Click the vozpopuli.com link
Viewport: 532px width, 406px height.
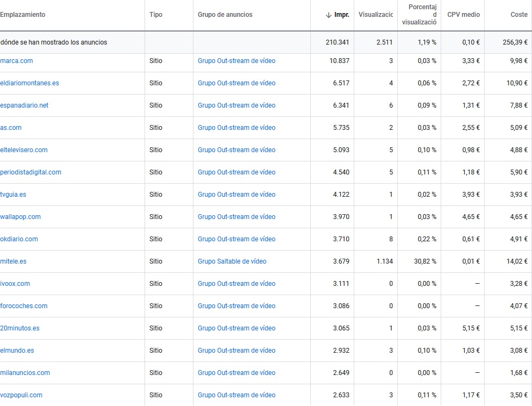point(21,395)
